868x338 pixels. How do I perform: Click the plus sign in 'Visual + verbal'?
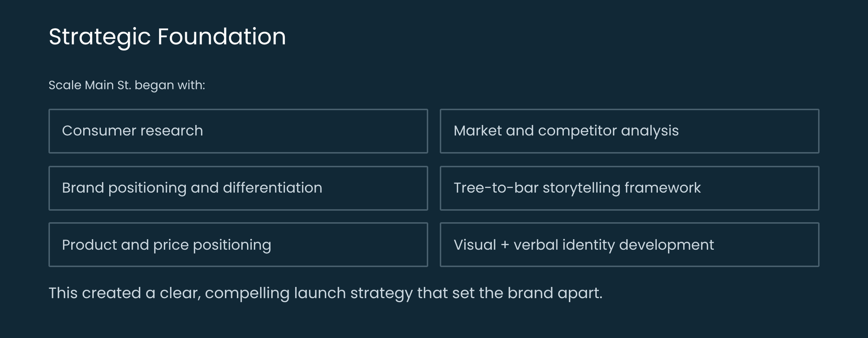click(505, 245)
